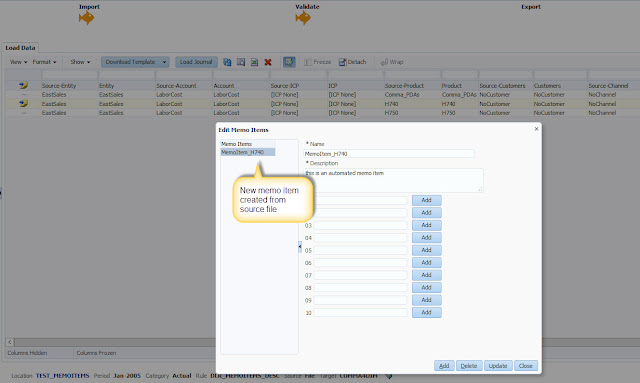Click the Load Journal button

[196, 62]
